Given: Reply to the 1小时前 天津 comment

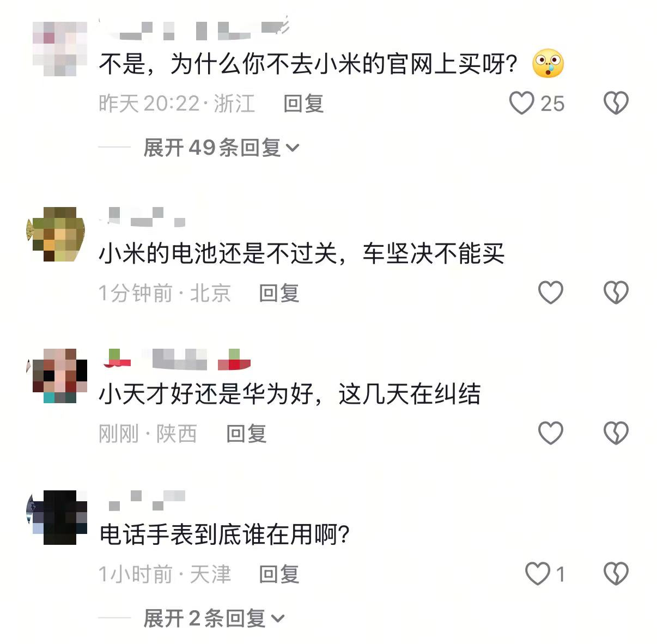Looking at the screenshot, I should (x=279, y=574).
